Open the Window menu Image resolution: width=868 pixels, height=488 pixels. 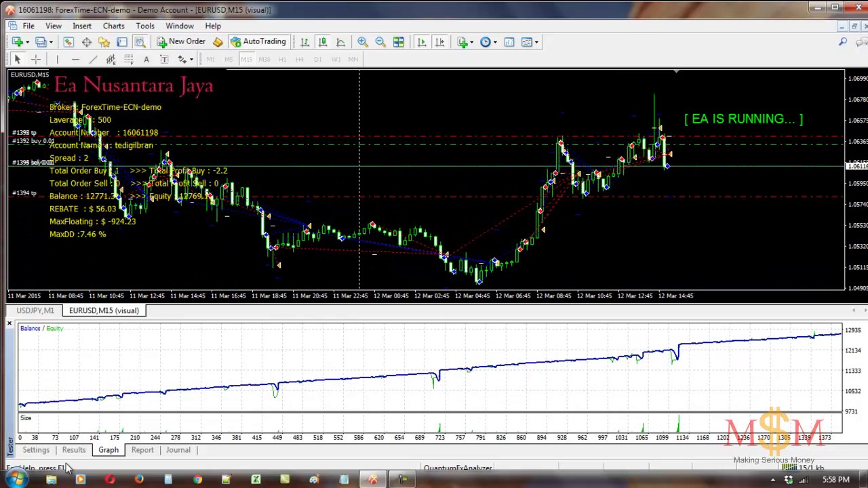point(180,26)
